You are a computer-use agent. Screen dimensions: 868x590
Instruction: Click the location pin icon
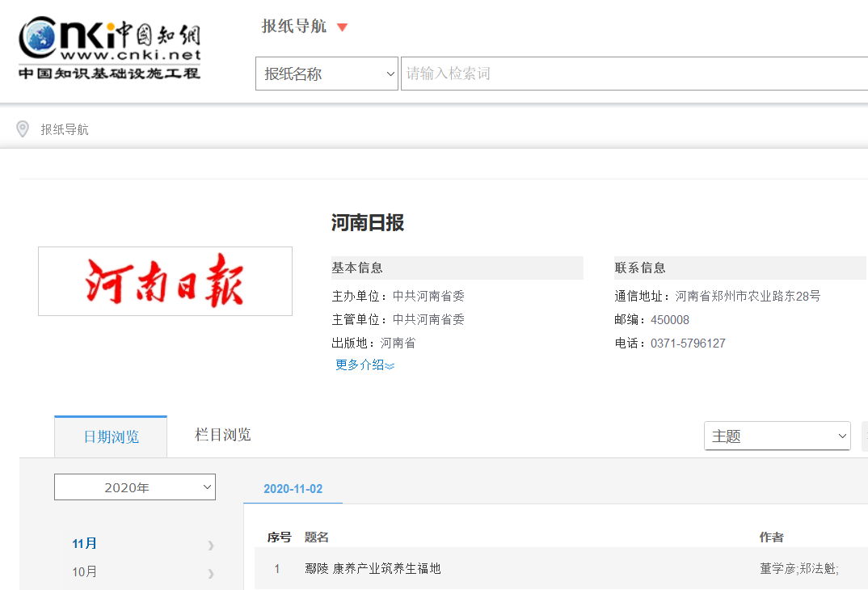tap(23, 129)
